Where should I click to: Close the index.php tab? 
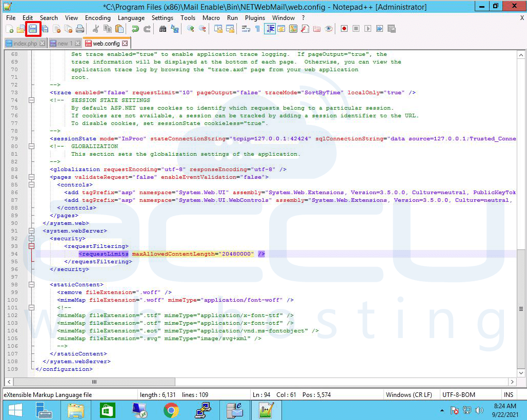43,44
